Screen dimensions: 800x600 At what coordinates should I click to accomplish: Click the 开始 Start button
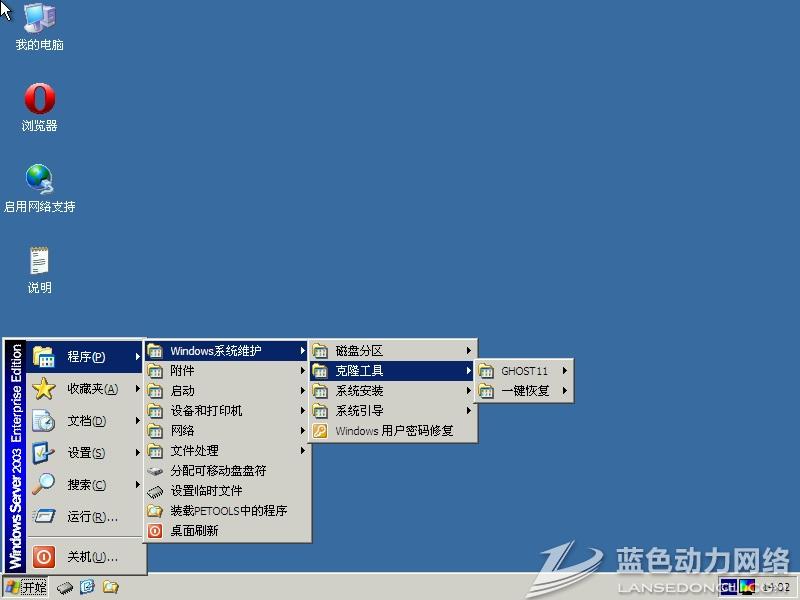click(26, 587)
